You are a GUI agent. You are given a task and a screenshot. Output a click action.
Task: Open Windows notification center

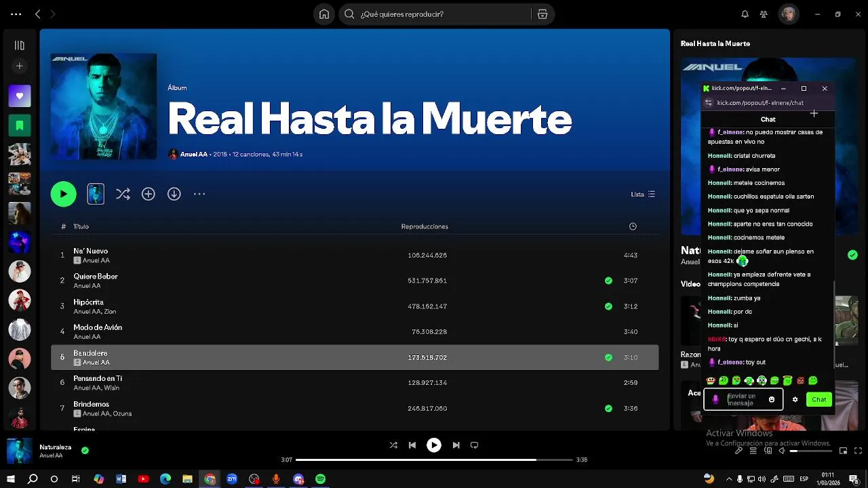pyautogui.click(x=854, y=479)
